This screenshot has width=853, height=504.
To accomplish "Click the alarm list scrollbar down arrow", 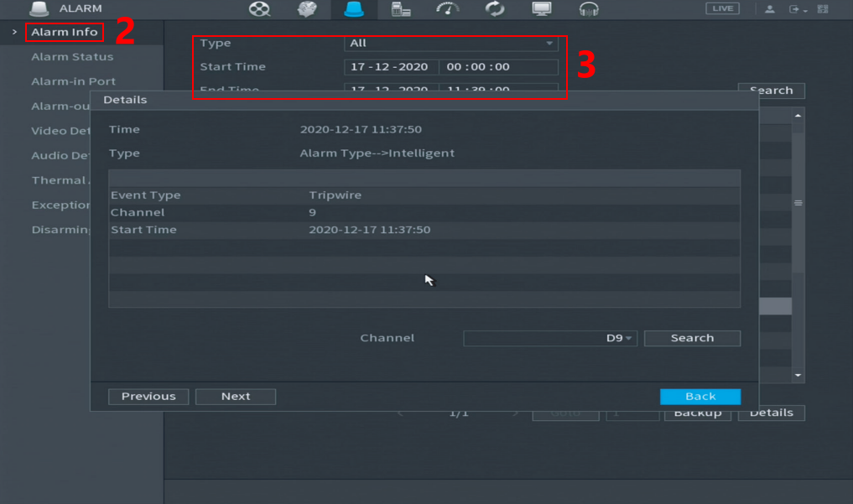I will point(798,376).
